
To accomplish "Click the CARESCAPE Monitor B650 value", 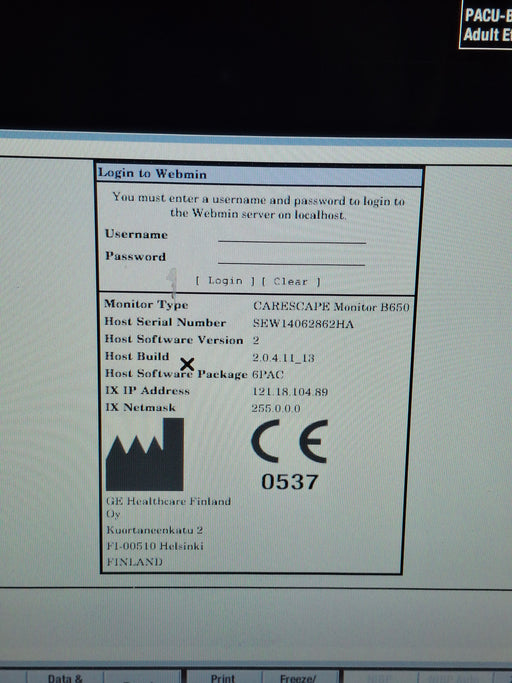I will [x=331, y=307].
